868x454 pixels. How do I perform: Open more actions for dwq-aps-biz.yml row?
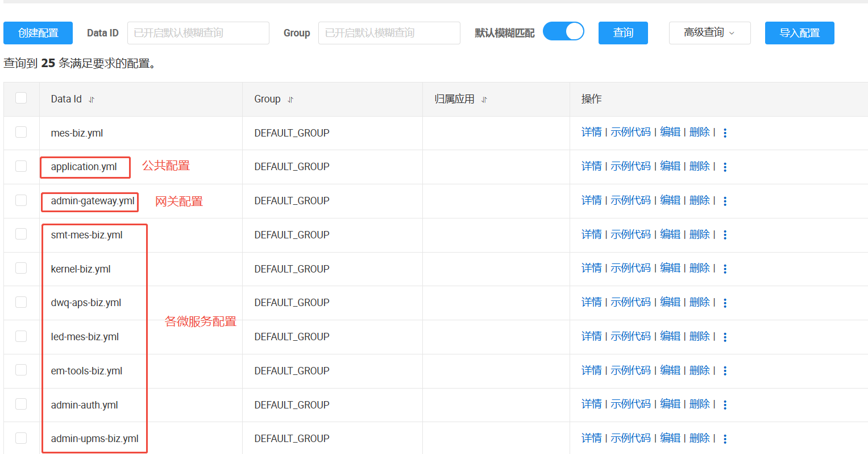(x=725, y=303)
